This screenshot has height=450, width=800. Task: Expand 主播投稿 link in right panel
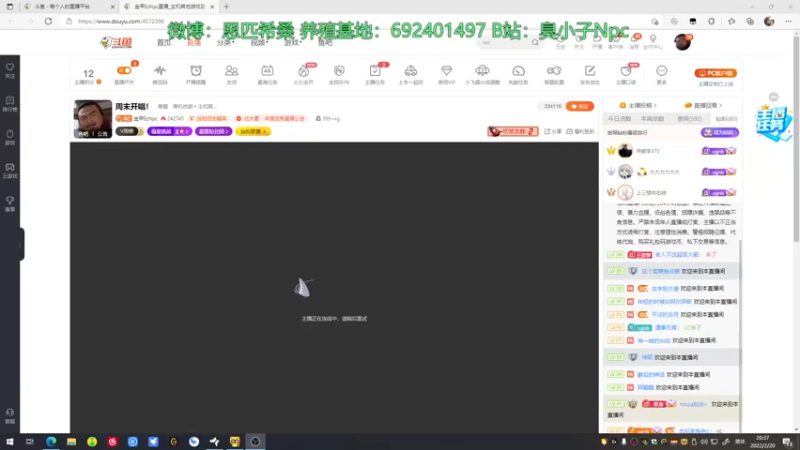coord(638,105)
